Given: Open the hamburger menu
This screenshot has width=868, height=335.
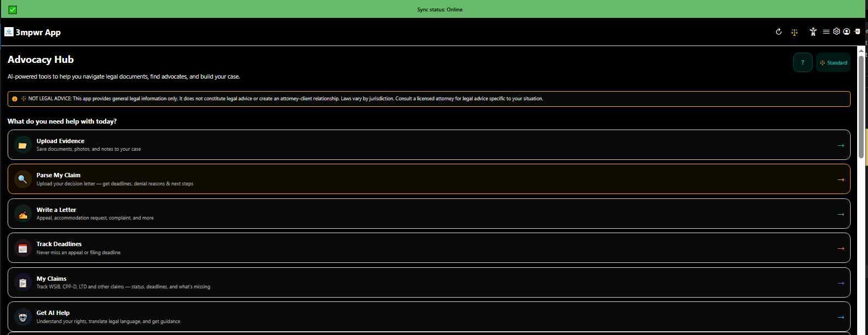Looking at the screenshot, I should click(x=826, y=32).
